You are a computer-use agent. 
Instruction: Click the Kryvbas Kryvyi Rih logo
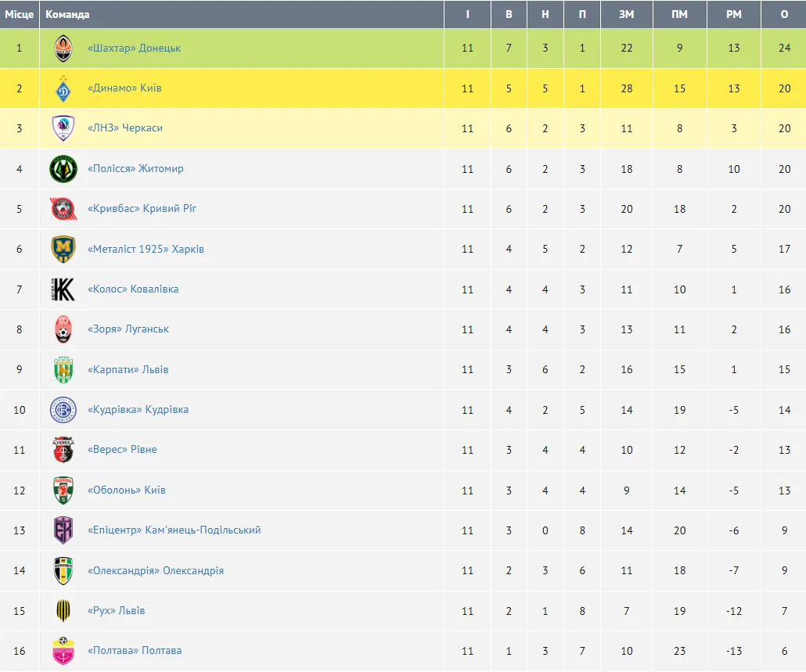point(63,209)
